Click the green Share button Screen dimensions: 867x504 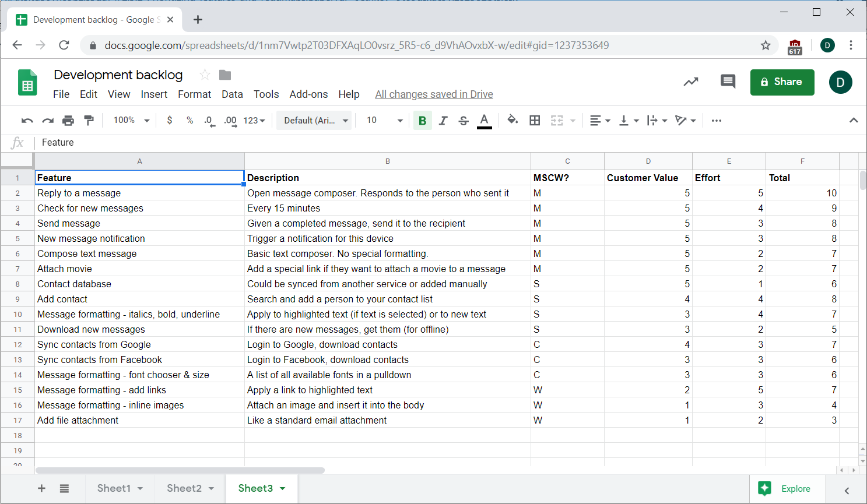coord(782,82)
